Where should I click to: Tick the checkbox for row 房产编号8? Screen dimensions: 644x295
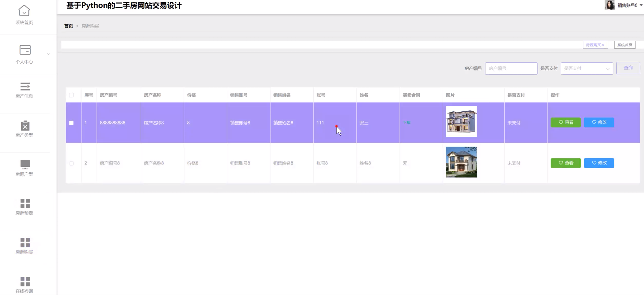[x=71, y=163]
